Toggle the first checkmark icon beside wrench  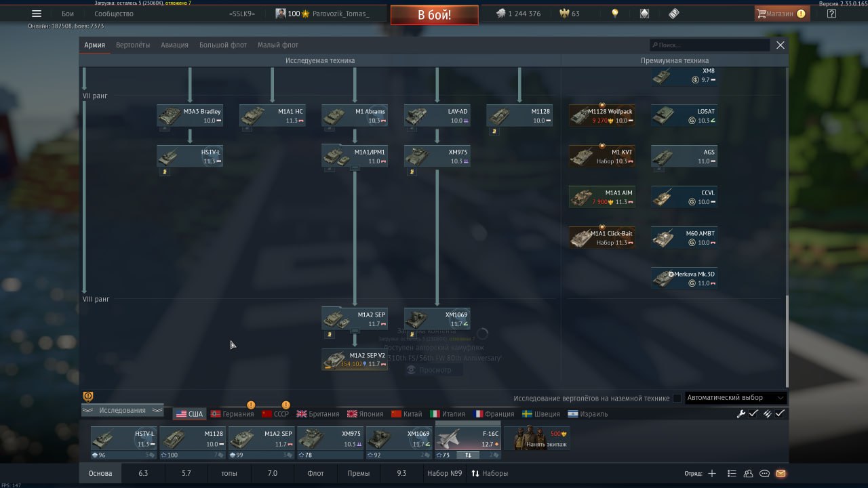(x=753, y=413)
